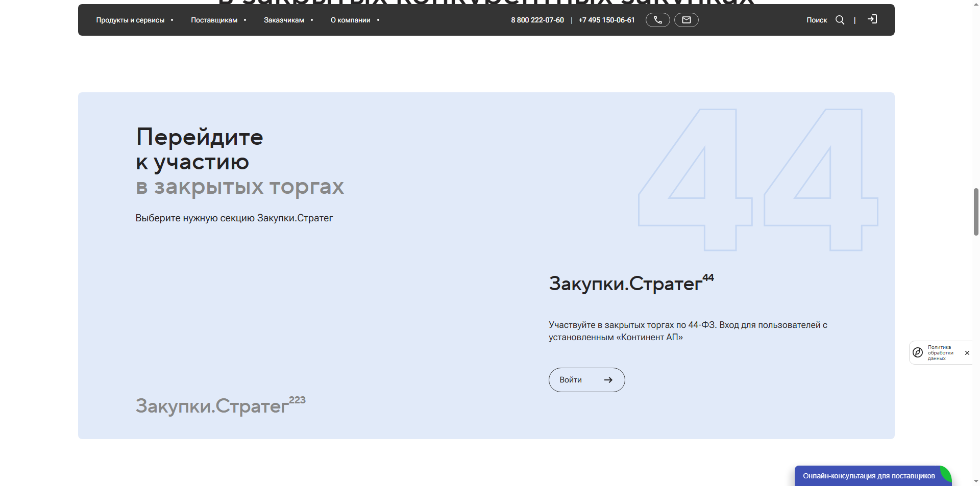Click the scrollbar down arrow
The image size is (980, 486).
pos(976,481)
